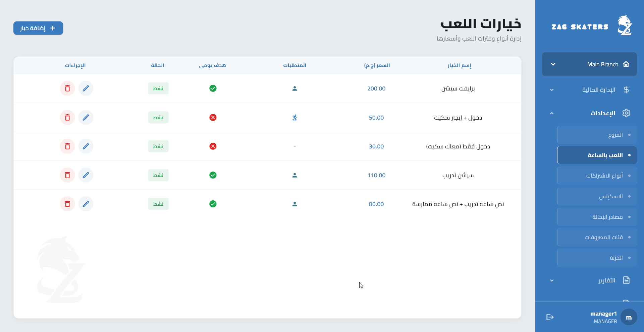
Task: Click the نشط badge in سيشن تدريب row
Action: coord(158,175)
